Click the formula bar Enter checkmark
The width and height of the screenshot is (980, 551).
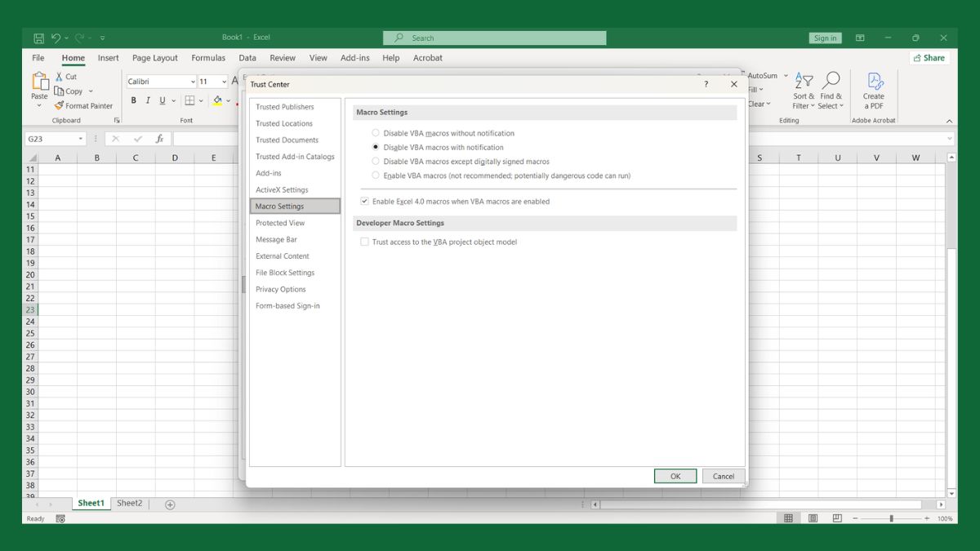138,139
